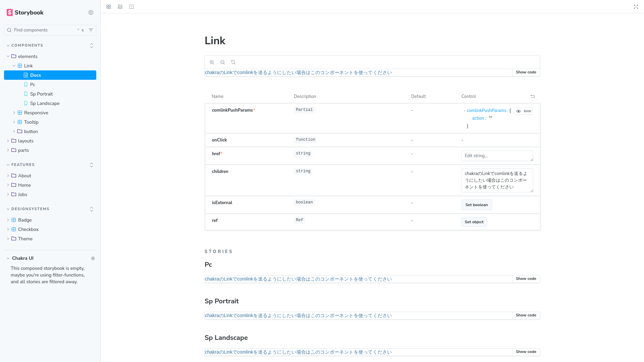Click the children text area
644x362 pixels.
point(497,180)
